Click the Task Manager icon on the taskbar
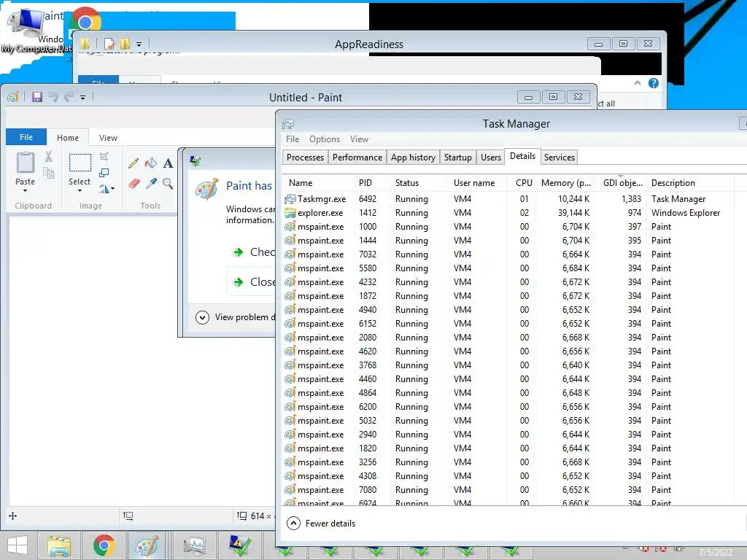Image resolution: width=747 pixels, height=560 pixels. point(195,545)
